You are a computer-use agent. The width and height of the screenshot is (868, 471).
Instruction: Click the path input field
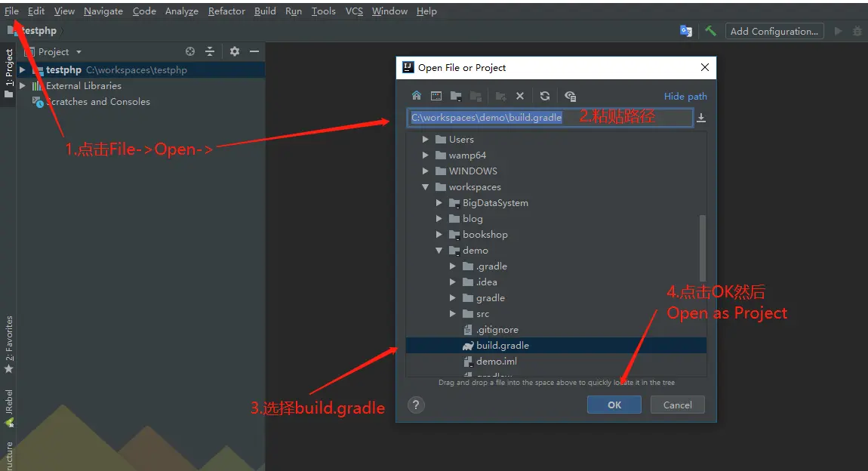(x=549, y=117)
